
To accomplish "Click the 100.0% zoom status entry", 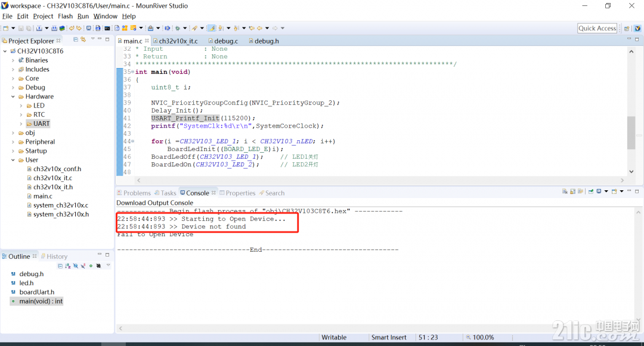I will 479,338.
